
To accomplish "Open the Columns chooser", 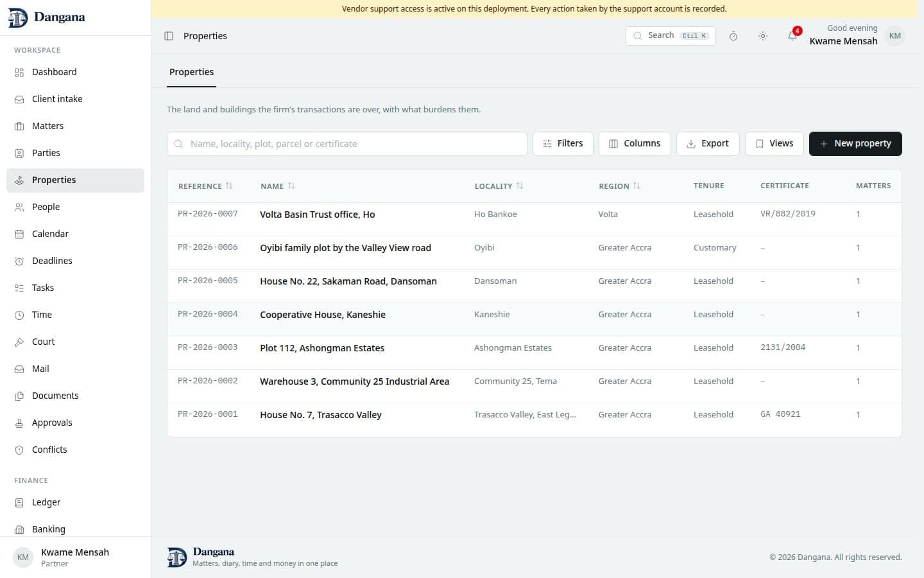I will (x=635, y=144).
